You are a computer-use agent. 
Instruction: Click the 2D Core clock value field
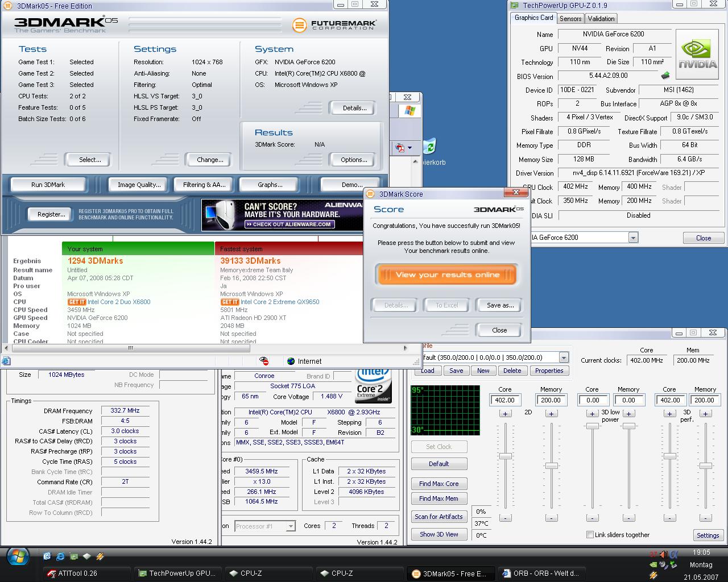coord(505,400)
